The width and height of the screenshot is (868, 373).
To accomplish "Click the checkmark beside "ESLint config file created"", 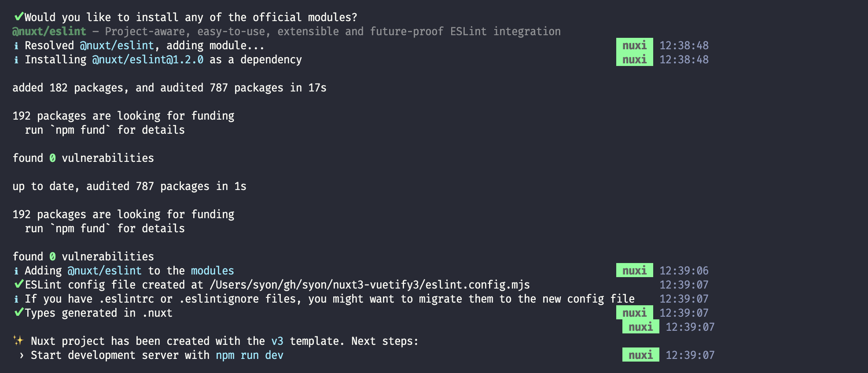I will pos(18,284).
